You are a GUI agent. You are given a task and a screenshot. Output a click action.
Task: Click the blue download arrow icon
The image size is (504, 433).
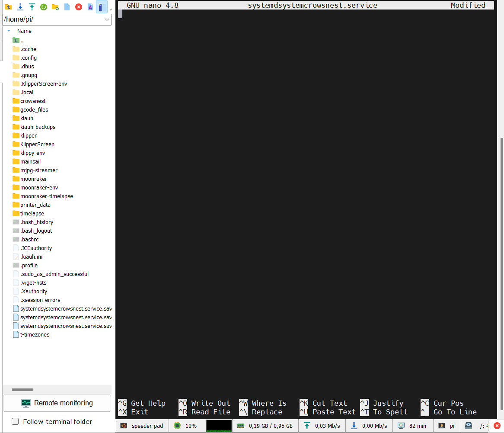20,7
